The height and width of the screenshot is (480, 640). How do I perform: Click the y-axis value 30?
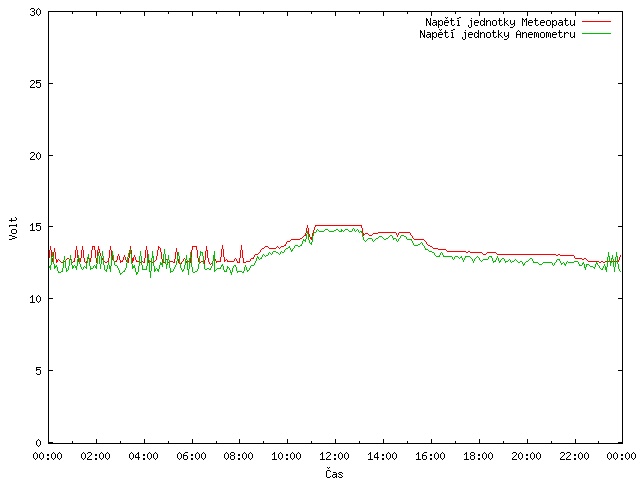pyautogui.click(x=36, y=12)
